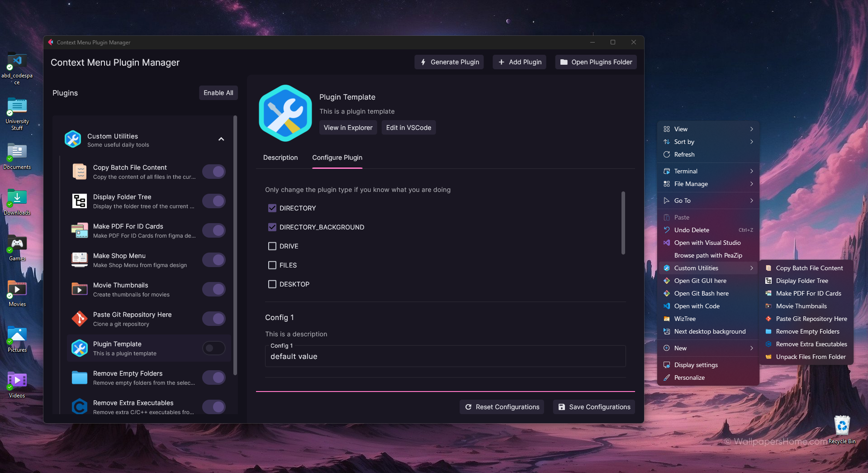Switch to the Description tab
This screenshot has height=473, width=868.
280,158
